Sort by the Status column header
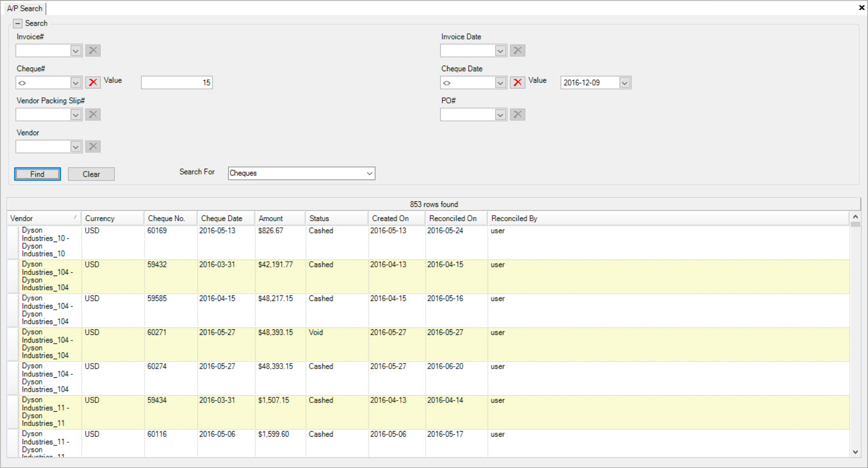 337,218
